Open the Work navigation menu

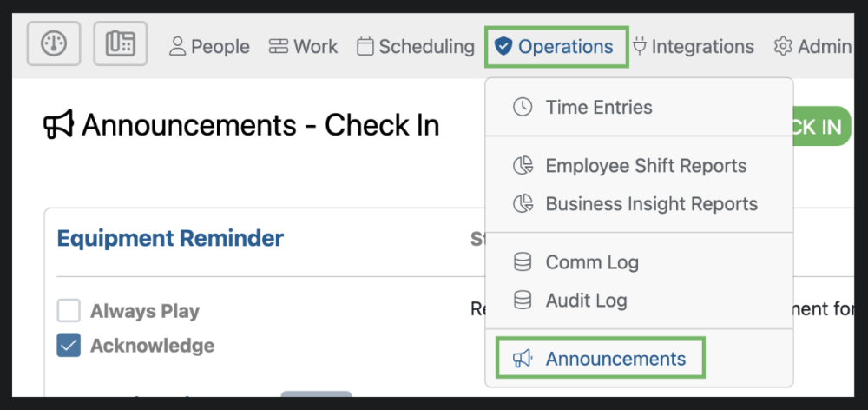click(303, 47)
